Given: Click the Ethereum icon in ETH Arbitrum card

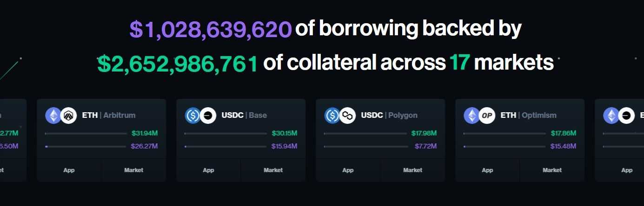Looking at the screenshot, I should [53, 115].
